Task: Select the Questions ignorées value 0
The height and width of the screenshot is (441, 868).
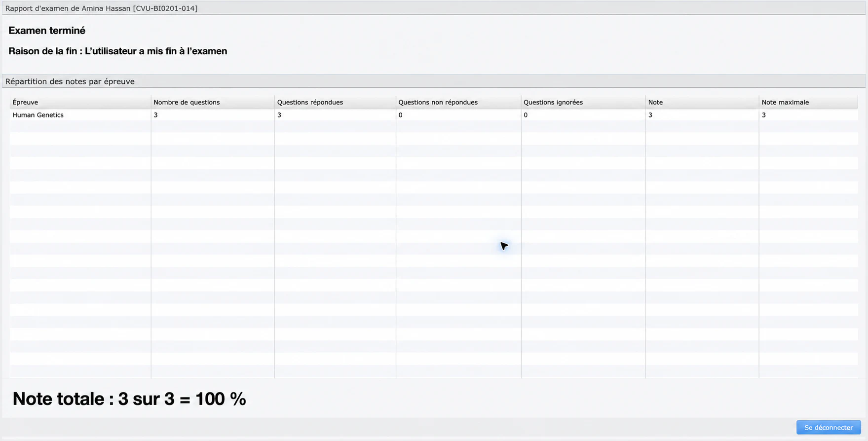Action: coord(526,115)
